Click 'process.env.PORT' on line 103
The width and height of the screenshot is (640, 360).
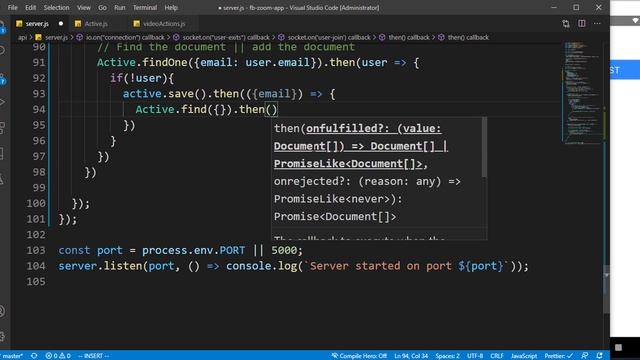(x=193, y=250)
